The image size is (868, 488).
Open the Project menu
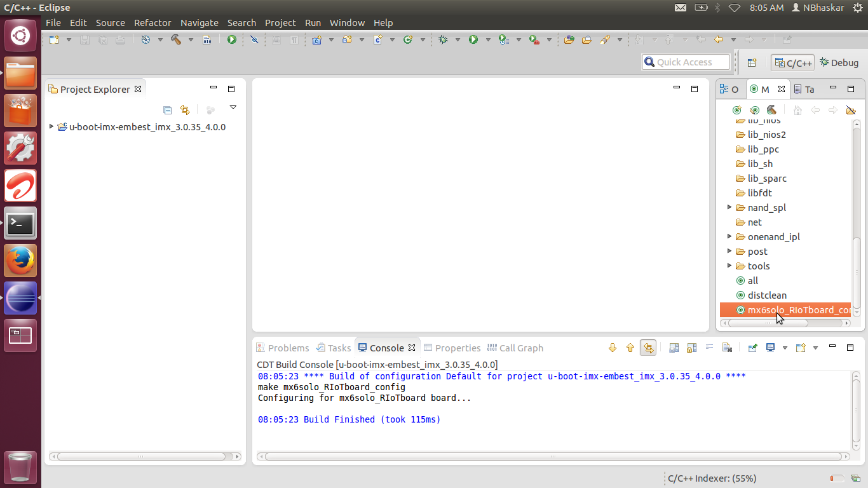tap(280, 22)
